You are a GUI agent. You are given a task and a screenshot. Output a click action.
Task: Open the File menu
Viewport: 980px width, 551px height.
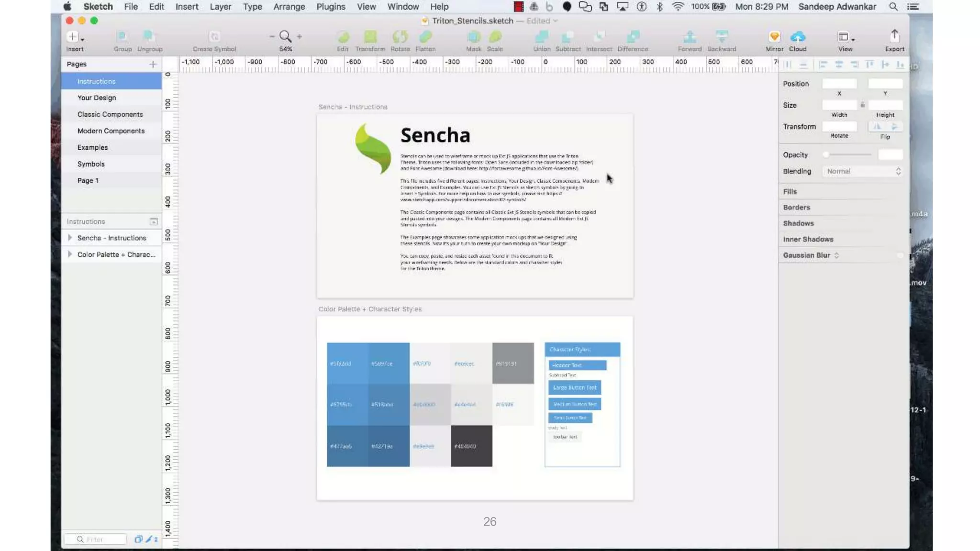[x=131, y=7]
